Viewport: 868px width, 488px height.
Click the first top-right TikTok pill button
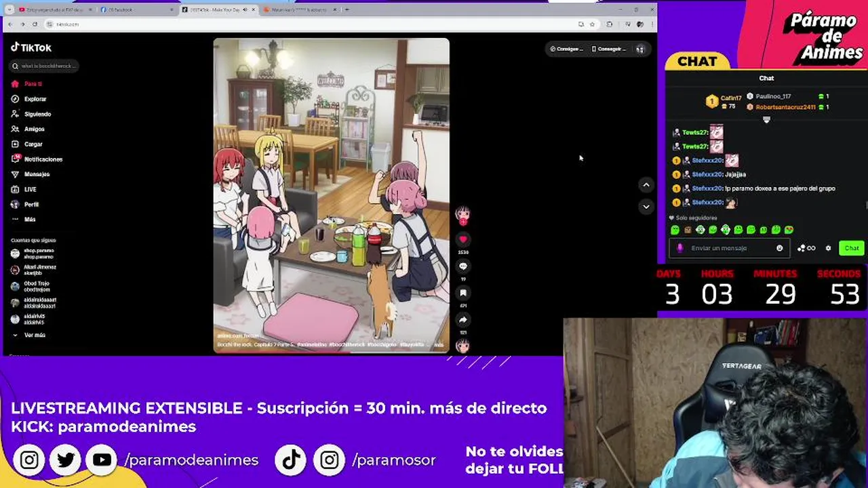pyautogui.click(x=566, y=49)
